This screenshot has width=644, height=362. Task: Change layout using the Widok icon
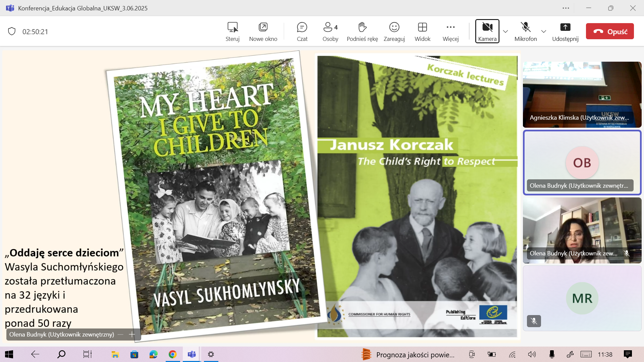[x=422, y=27]
